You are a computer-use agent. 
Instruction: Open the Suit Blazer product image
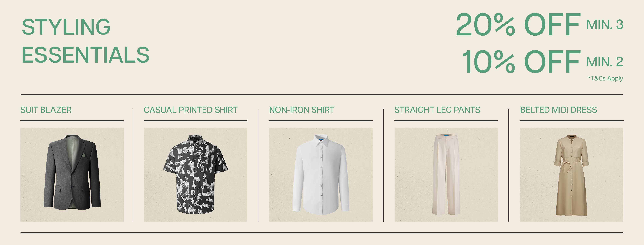coord(72,175)
